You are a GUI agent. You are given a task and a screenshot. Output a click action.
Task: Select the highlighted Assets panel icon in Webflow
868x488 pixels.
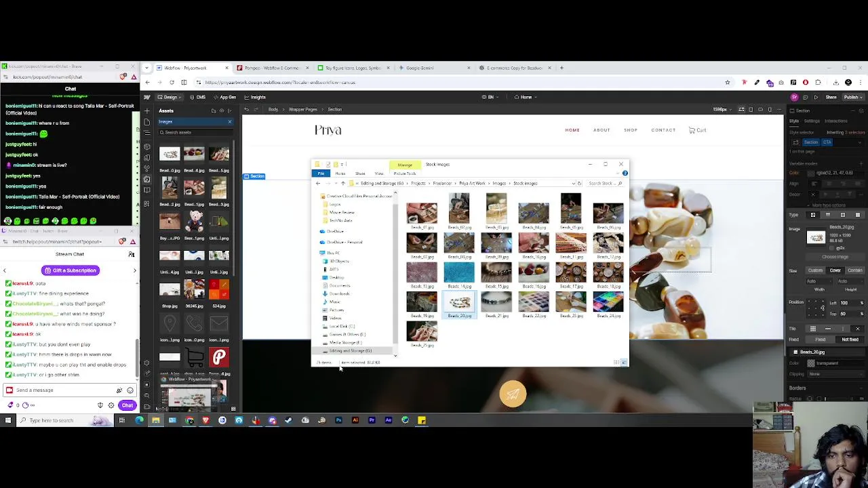pos(146,180)
